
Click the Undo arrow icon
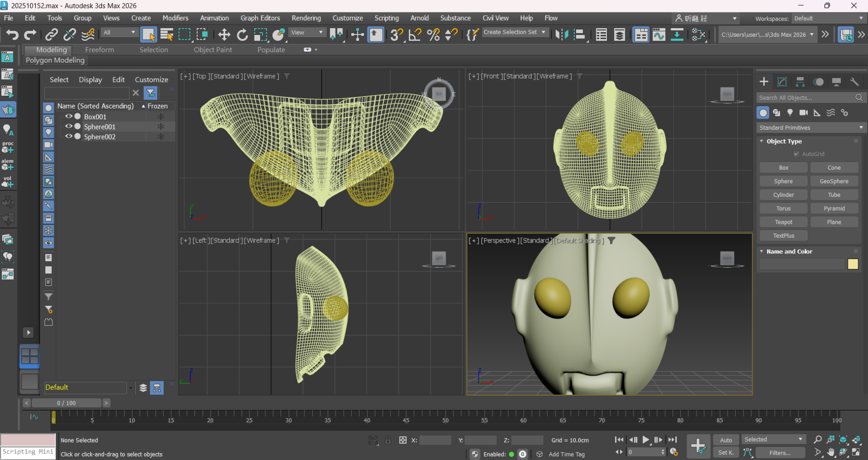(12, 34)
